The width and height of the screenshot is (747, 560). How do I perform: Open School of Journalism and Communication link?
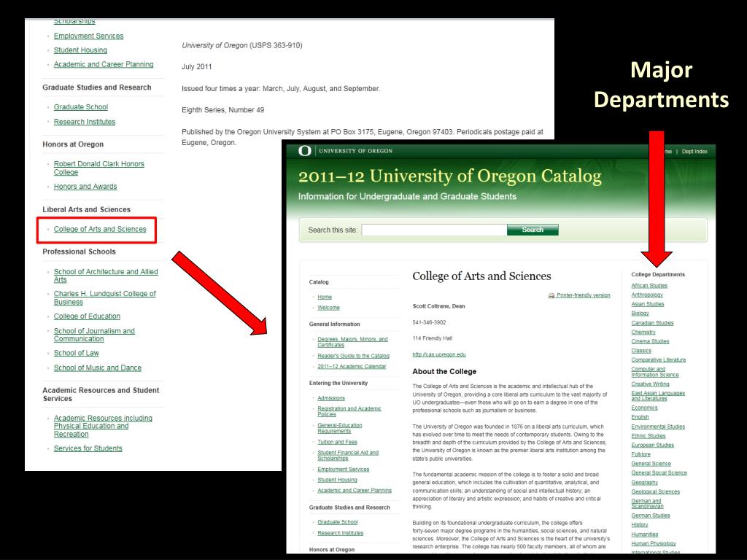(x=94, y=335)
